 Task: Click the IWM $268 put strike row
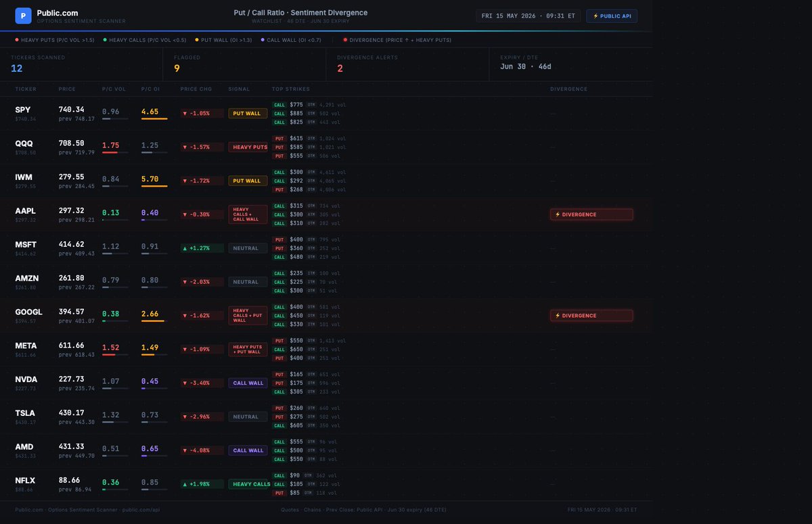[309, 189]
